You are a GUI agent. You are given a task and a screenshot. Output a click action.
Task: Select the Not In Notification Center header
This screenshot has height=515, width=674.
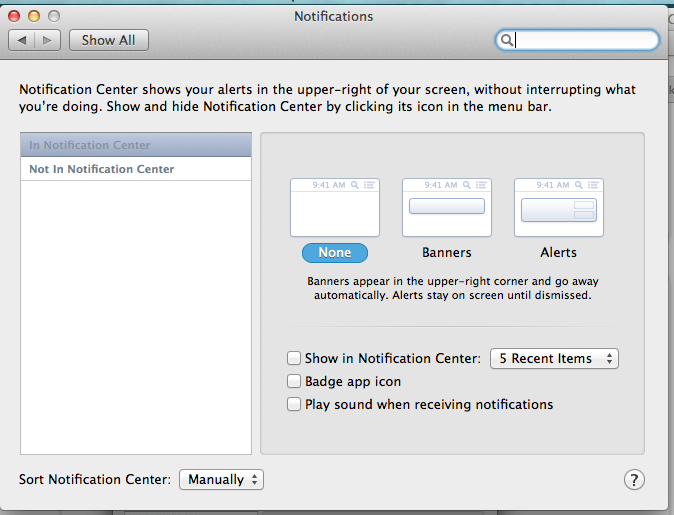click(136, 169)
